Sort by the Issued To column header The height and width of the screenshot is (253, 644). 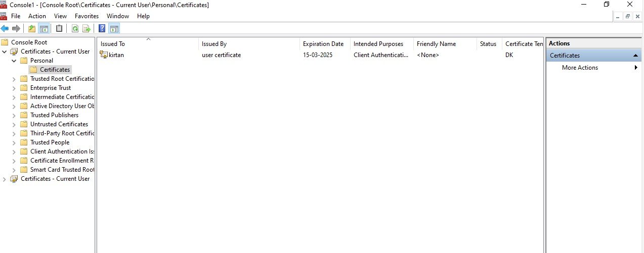click(x=148, y=44)
